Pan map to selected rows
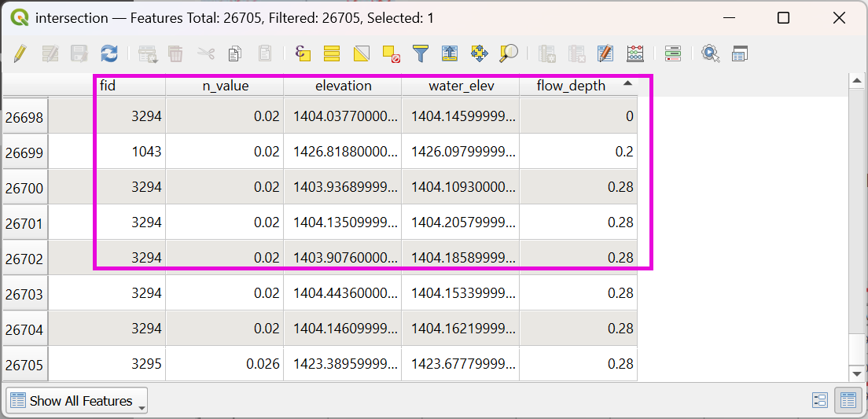 pos(479,53)
